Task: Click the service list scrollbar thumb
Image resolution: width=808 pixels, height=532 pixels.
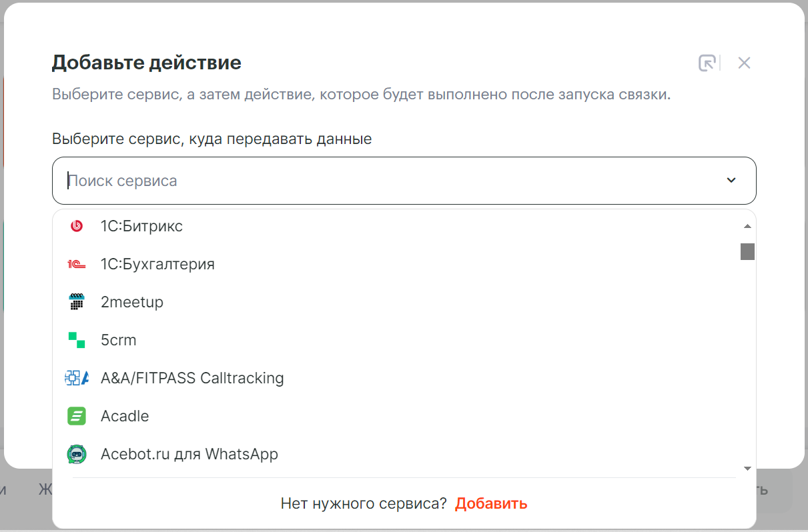Action: (747, 251)
